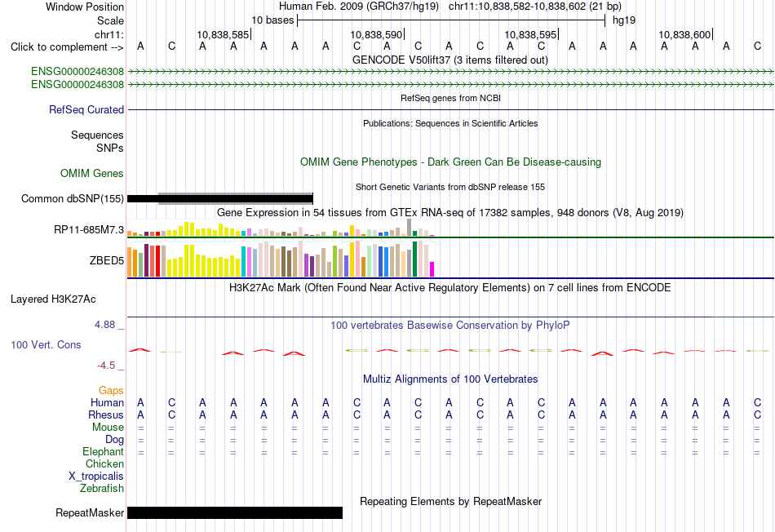
Task: Open the OMIM Genes track label
Action: [91, 174]
